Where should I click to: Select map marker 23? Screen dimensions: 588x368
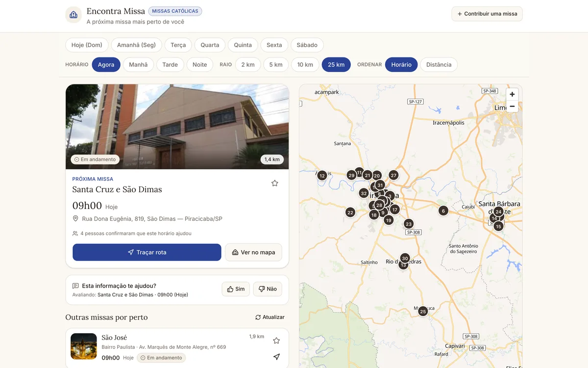tap(409, 224)
